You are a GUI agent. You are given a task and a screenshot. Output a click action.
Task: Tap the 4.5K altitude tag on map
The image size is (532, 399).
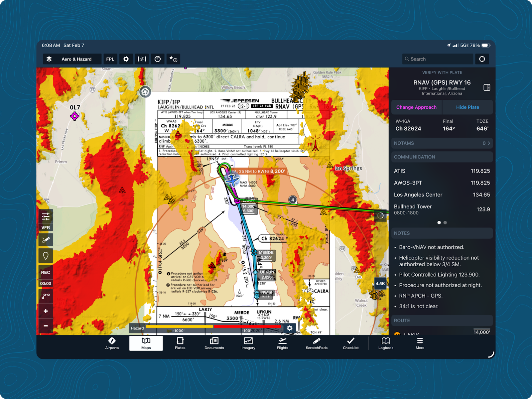(x=380, y=284)
